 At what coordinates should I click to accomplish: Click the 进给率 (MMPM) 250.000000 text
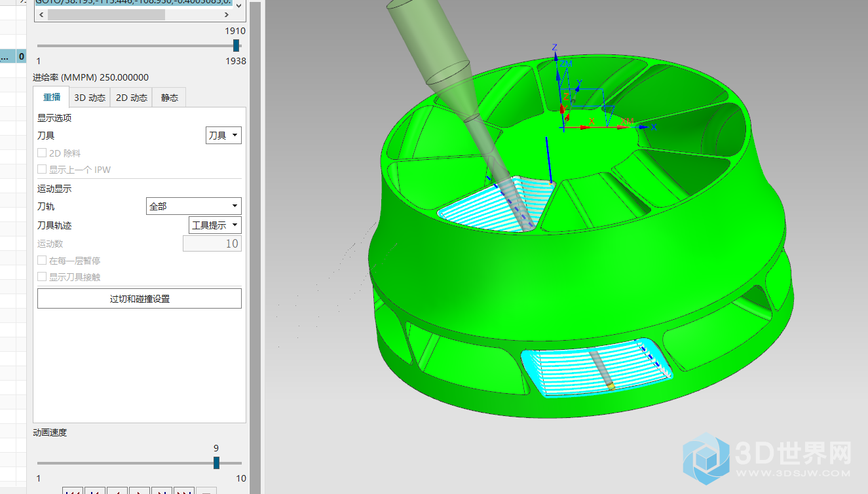[x=91, y=77]
